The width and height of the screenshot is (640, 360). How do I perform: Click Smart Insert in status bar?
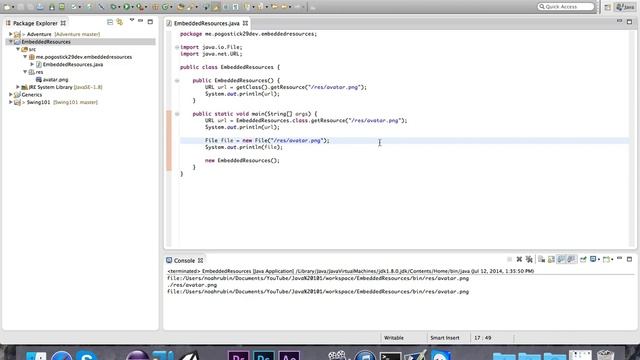click(444, 338)
